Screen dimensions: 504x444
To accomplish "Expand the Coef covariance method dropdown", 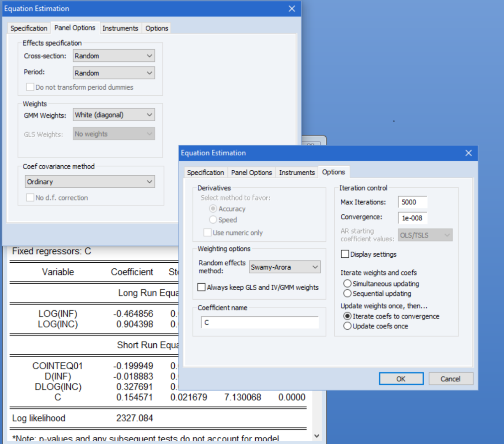I will (x=90, y=182).
